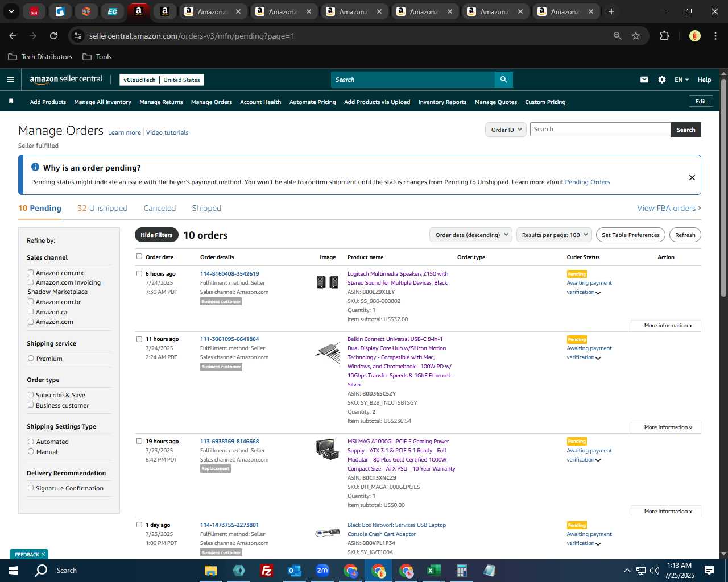Open the browser extensions puzzle icon
Image resolution: width=728 pixels, height=582 pixels.
tap(664, 36)
